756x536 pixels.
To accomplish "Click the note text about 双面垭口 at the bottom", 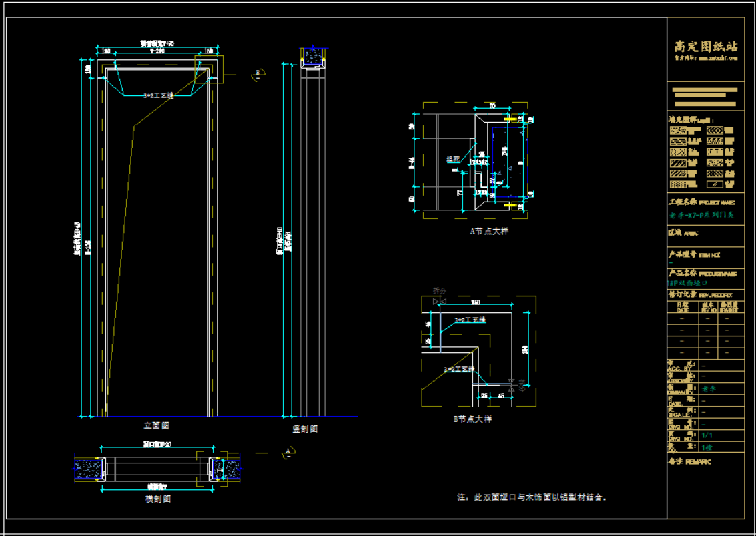I will 531,497.
